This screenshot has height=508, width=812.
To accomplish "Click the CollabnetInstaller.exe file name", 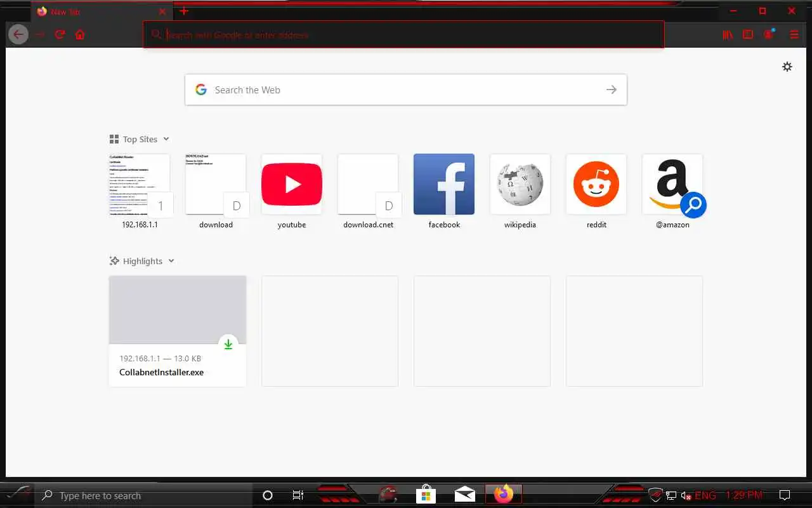I will [x=162, y=373].
